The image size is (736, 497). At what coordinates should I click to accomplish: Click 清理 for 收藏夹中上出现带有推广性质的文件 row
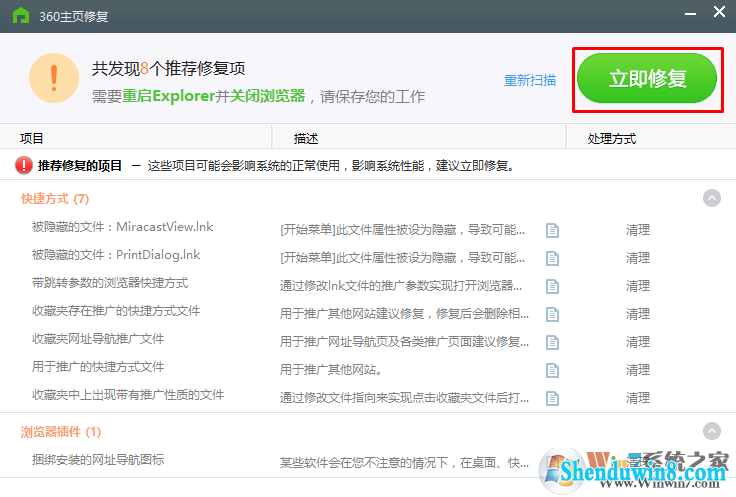point(638,398)
